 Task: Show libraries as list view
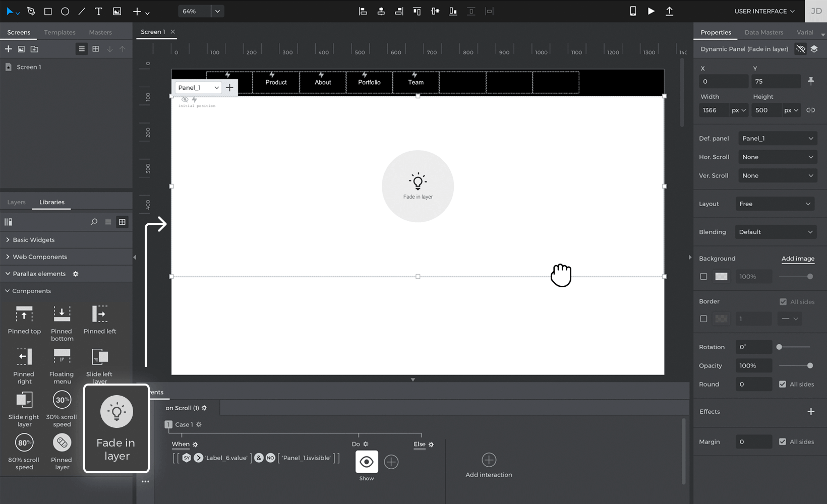tap(108, 222)
